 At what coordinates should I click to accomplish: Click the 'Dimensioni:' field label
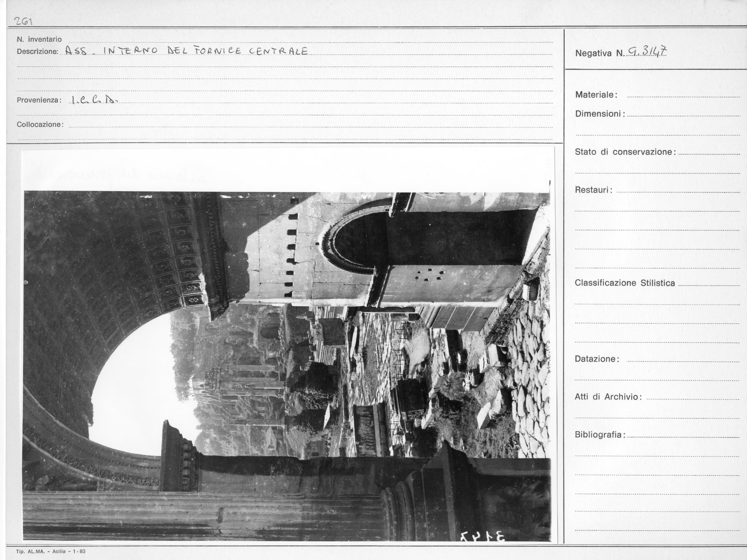coord(600,114)
